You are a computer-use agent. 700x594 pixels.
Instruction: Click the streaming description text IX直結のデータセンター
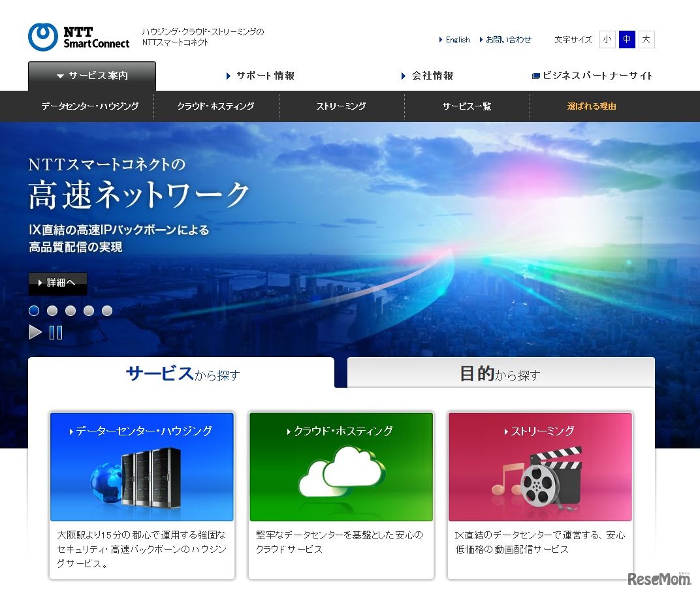540,542
